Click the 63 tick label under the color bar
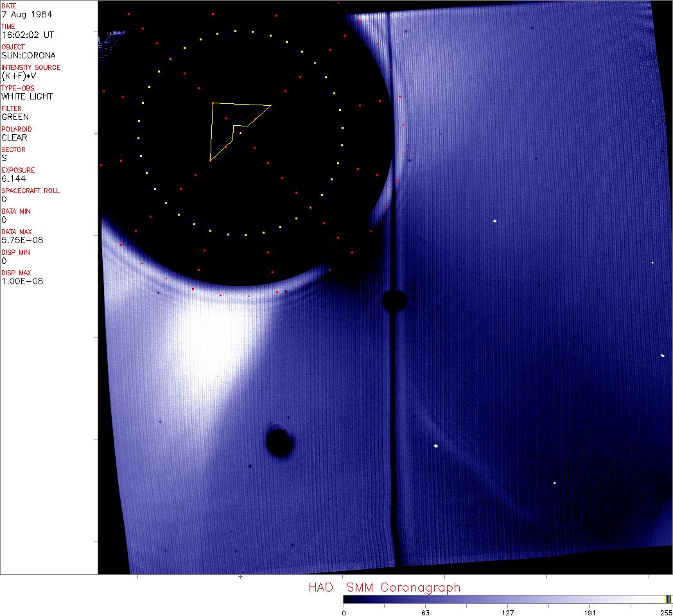Viewport: 673px width, 616px height. (424, 612)
